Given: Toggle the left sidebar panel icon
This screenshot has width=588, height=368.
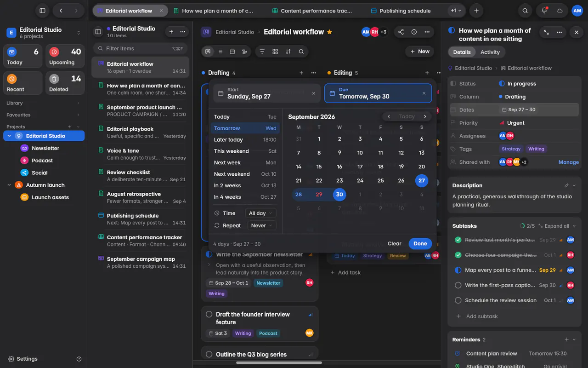Looking at the screenshot, I should (42, 11).
